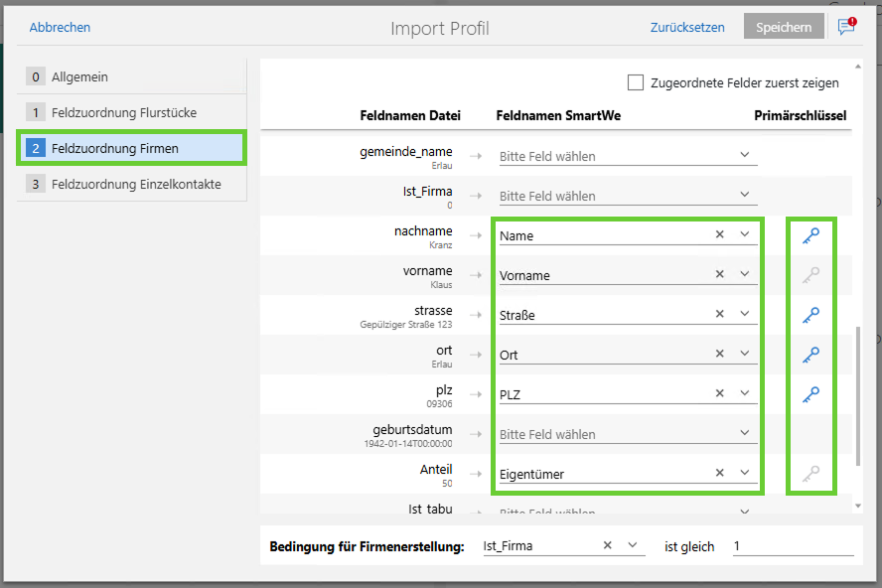Open the geburtsdatum field selector
This screenshot has width=882, height=588.
(x=744, y=433)
